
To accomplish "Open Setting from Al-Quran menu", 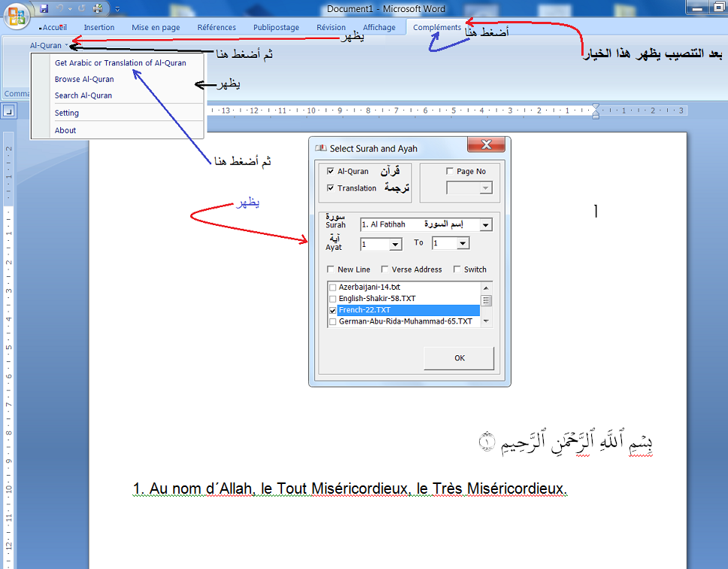I will 66,113.
